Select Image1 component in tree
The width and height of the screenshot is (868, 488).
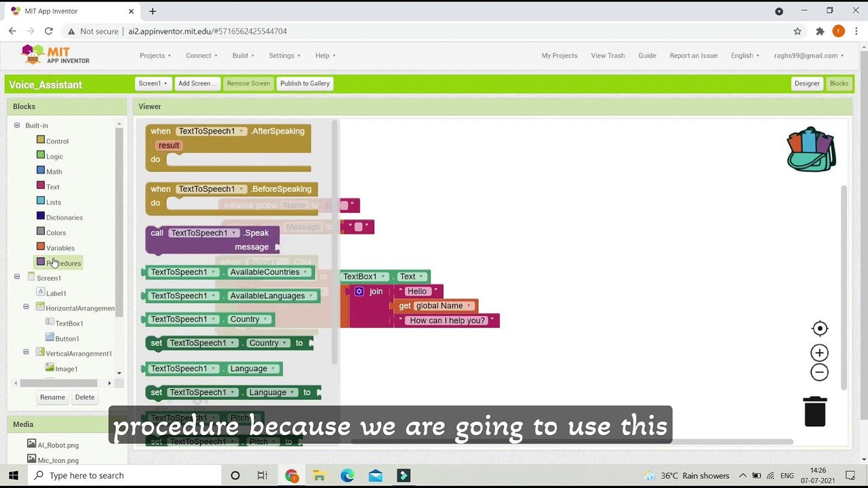point(66,369)
